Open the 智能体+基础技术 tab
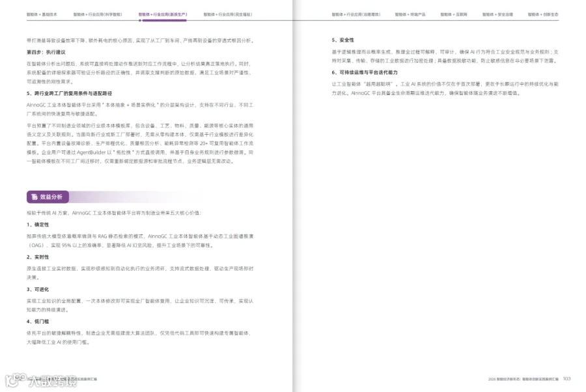 point(42,14)
